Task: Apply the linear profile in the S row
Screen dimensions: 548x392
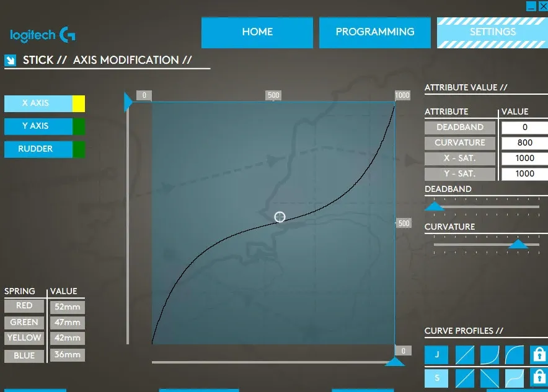Action: tap(465, 378)
